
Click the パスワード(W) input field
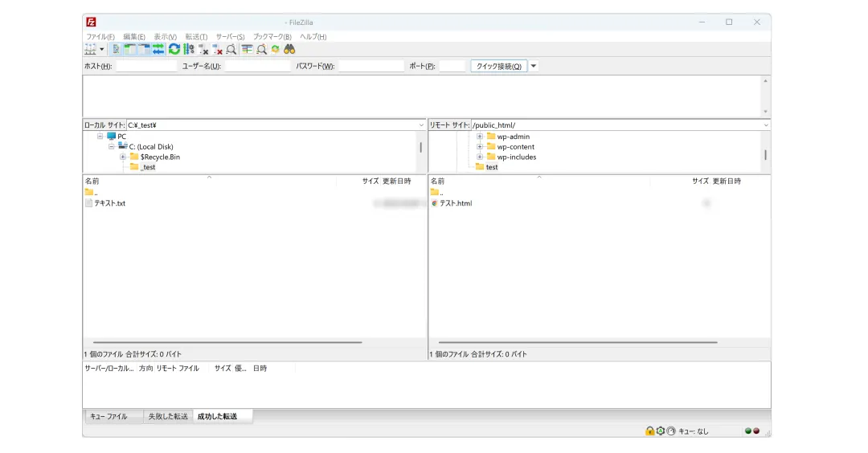(x=371, y=66)
